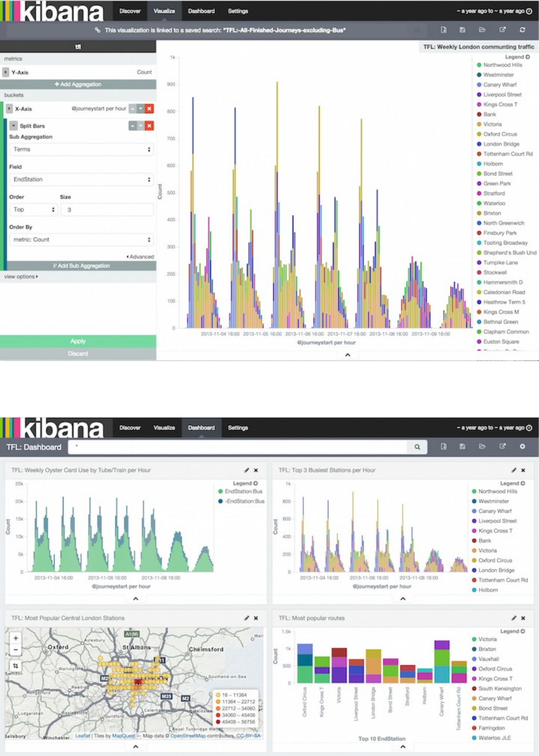Click the chevron below the Visualize chart

point(348,355)
